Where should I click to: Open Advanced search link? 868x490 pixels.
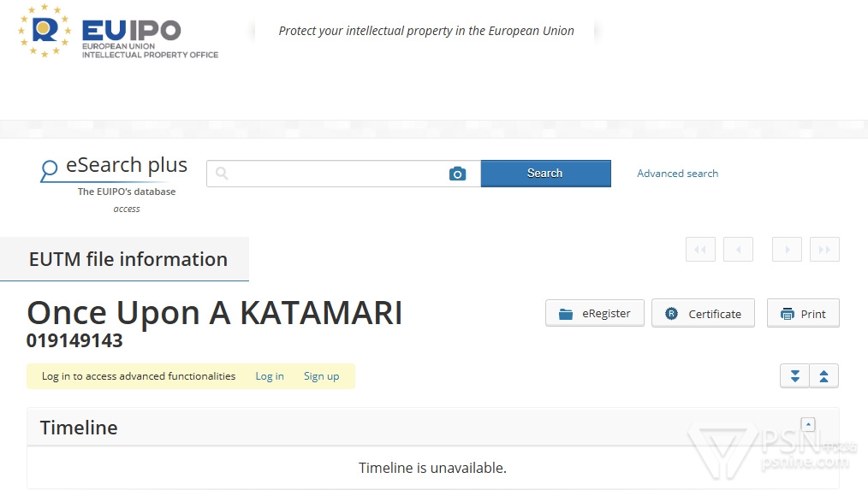pyautogui.click(x=678, y=174)
